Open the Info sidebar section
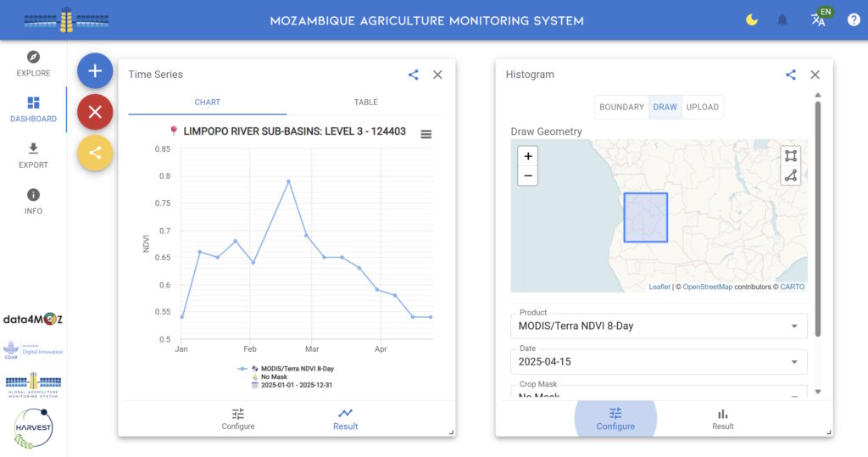This screenshot has height=457, width=868. click(x=33, y=201)
